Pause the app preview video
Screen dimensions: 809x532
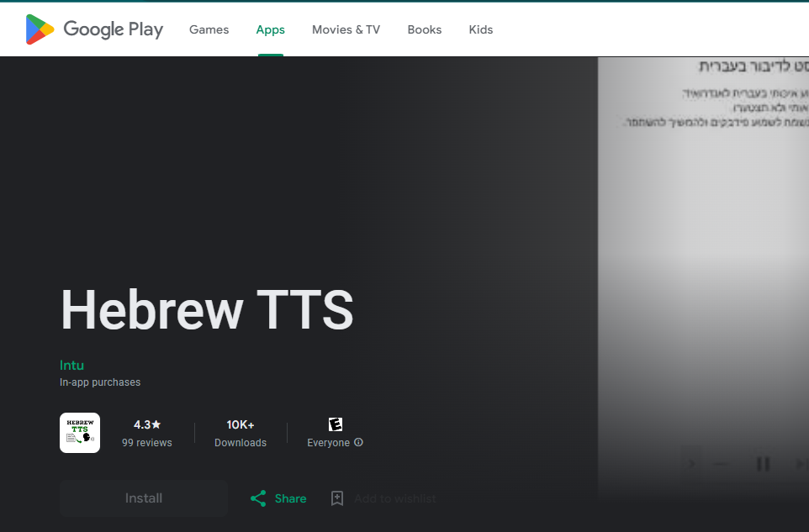[x=763, y=464]
